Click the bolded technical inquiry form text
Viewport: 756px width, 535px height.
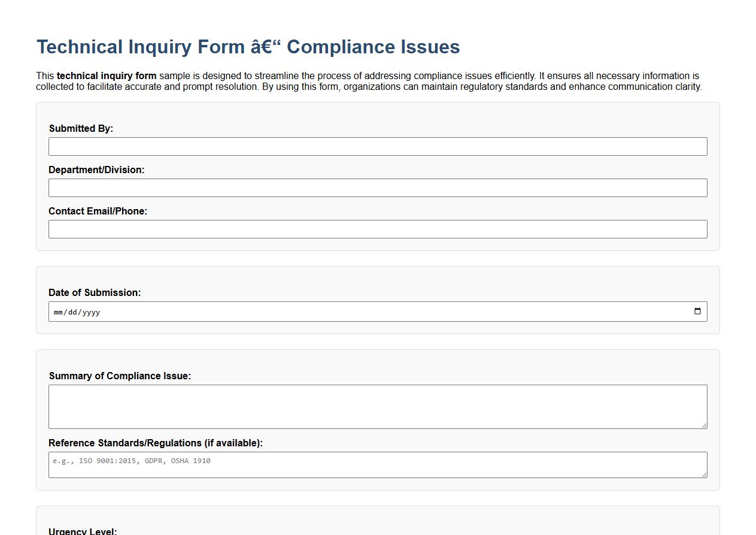(106, 75)
